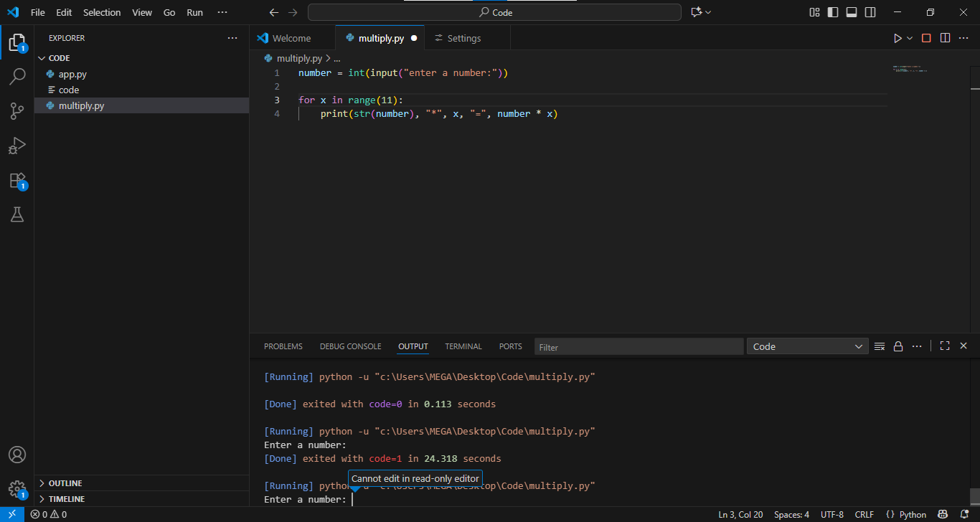This screenshot has height=522, width=980.
Task: Open the Run and Debug view
Action: [x=17, y=146]
